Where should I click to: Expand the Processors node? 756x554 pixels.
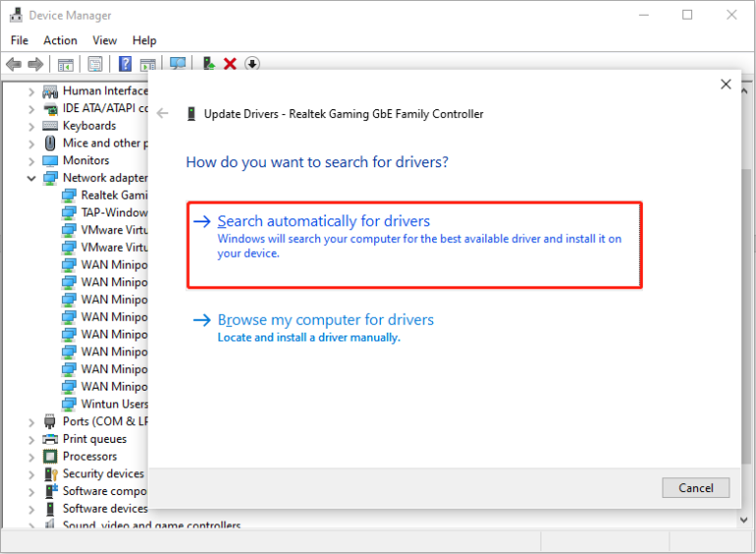pos(31,458)
